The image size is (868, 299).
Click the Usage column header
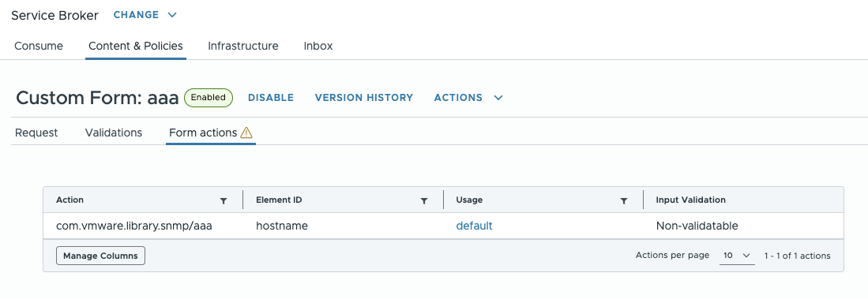(469, 200)
